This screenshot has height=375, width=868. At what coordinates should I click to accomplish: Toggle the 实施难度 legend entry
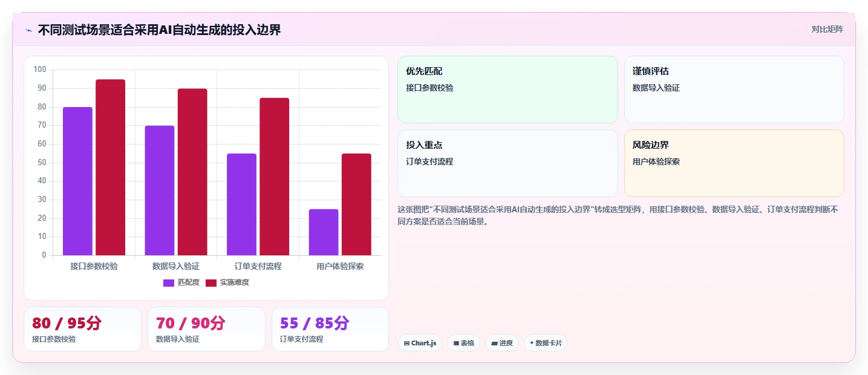click(x=227, y=282)
